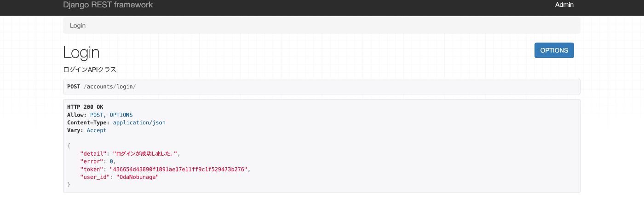Click the token value 436654d43890f1891ae17e11ff9c1f529473b276
Image resolution: width=644 pixels, height=205 pixels.
(x=178, y=169)
